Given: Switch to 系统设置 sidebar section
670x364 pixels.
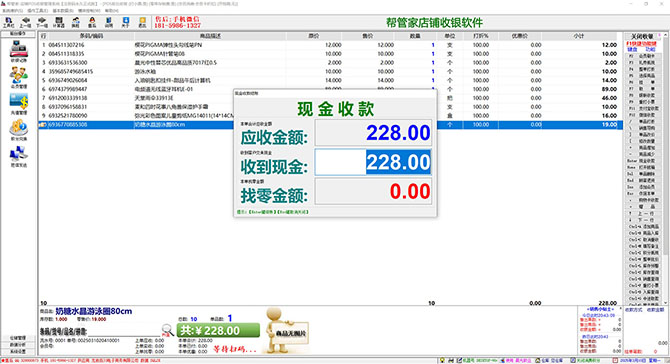Looking at the screenshot, I should pos(18,352).
